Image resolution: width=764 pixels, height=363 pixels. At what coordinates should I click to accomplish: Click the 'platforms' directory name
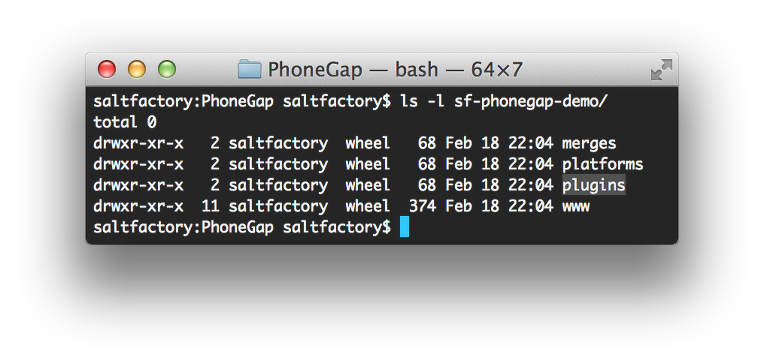click(603, 164)
